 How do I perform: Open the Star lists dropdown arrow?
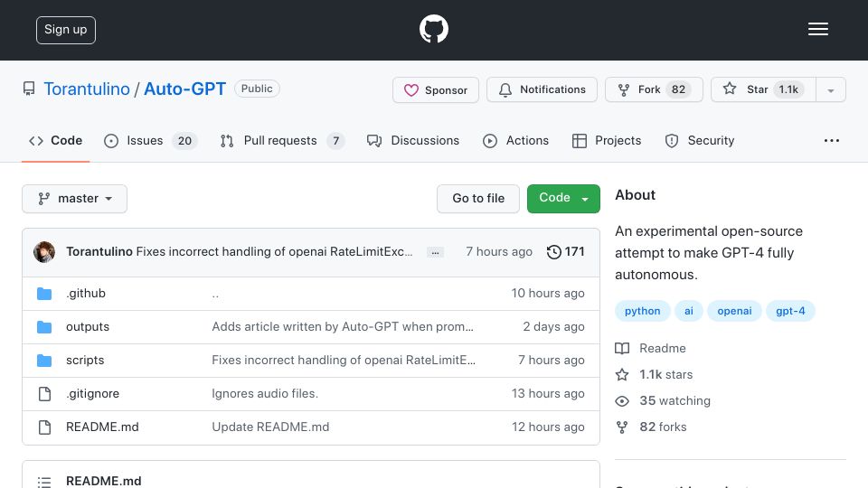point(830,89)
